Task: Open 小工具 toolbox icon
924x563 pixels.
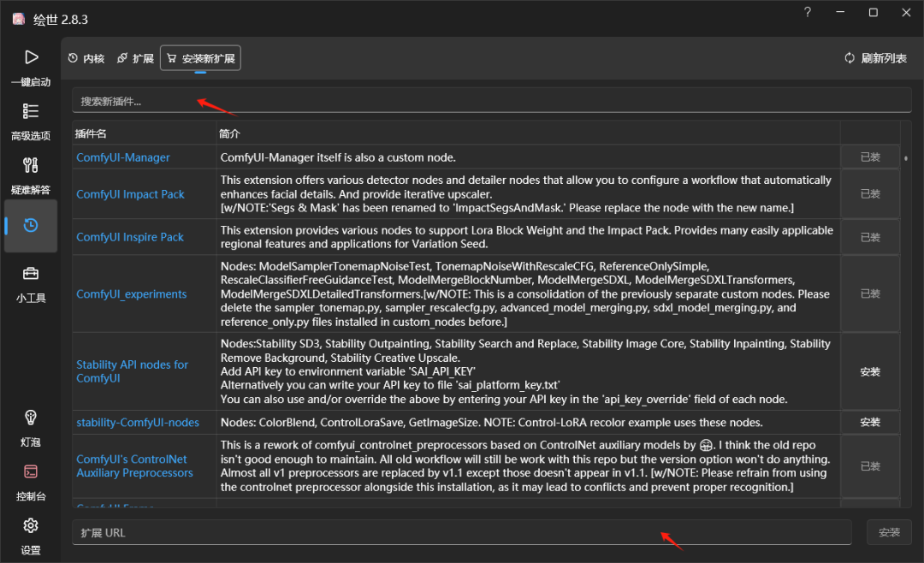Action: [31, 274]
